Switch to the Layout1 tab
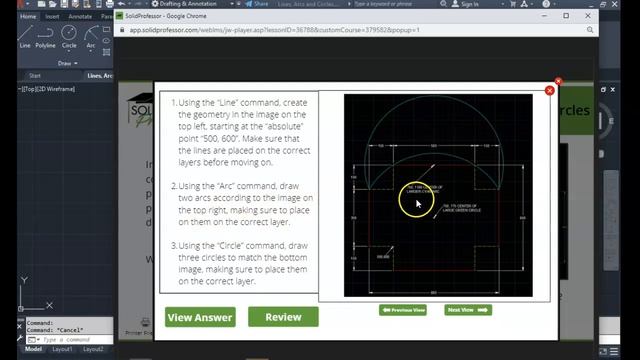640x360 pixels. click(62, 349)
